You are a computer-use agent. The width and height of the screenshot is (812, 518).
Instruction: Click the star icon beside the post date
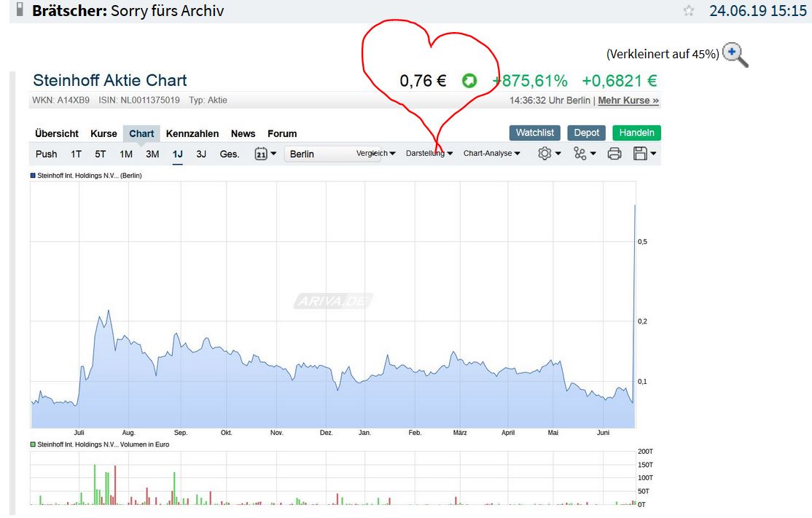[x=688, y=10]
